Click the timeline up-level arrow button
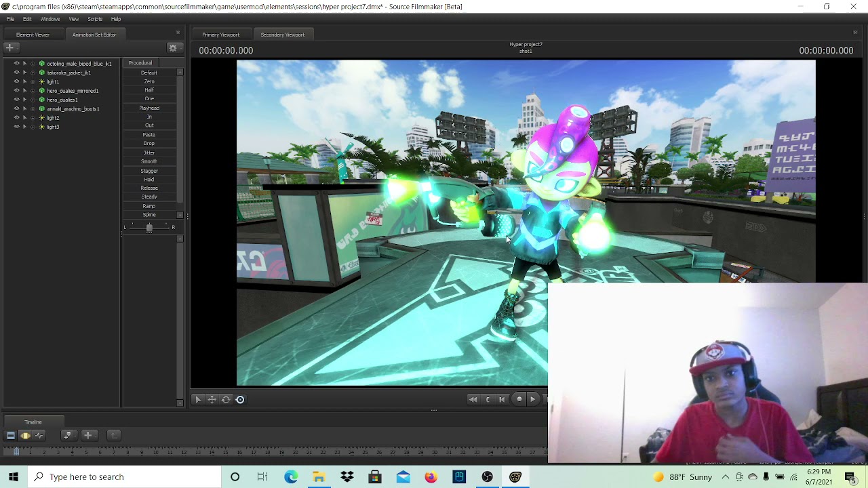 coord(113,436)
